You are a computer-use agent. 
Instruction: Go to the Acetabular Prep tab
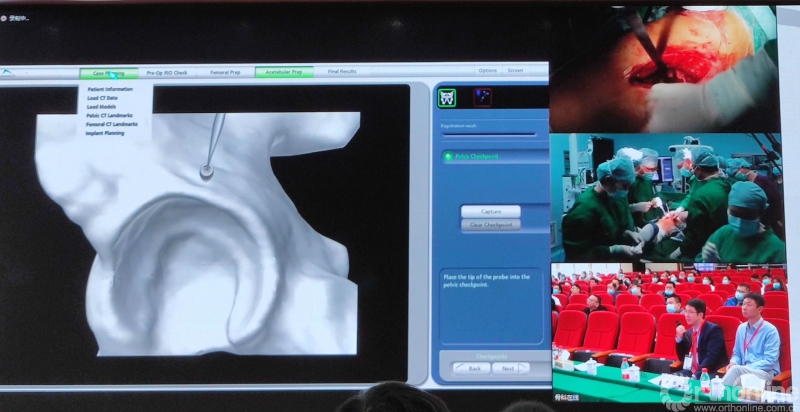[x=284, y=72]
